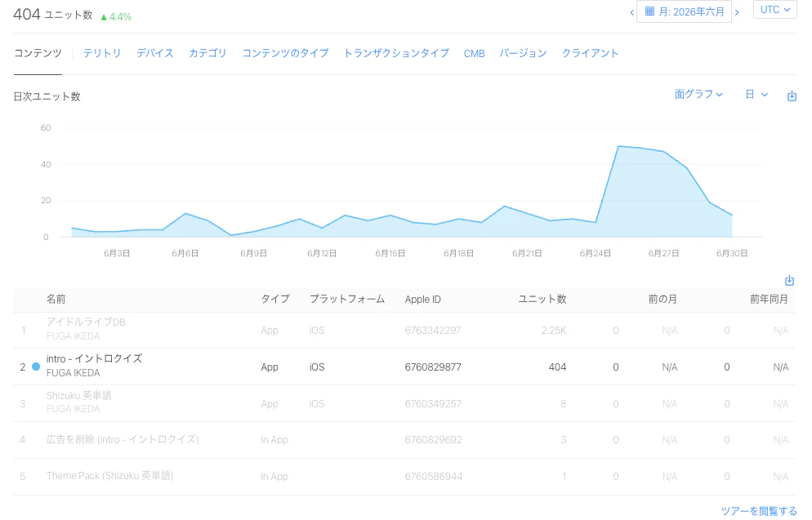
Task: Select the Shizuku 英単語 row name
Action: tap(78, 396)
